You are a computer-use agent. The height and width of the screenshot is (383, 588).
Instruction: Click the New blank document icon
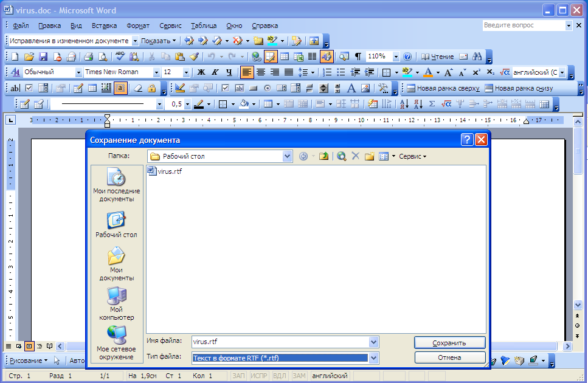(15, 57)
